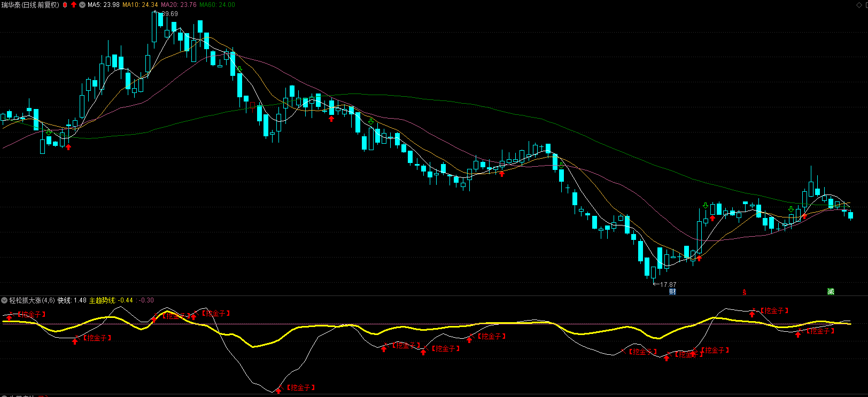Click the MA10: 24.34 label
868x397 pixels.
pyautogui.click(x=140, y=5)
